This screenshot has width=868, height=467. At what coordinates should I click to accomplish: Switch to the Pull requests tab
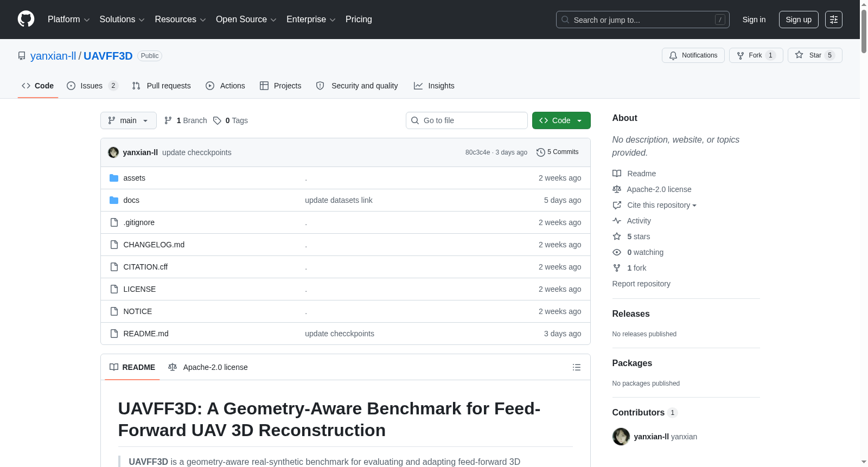coord(162,86)
